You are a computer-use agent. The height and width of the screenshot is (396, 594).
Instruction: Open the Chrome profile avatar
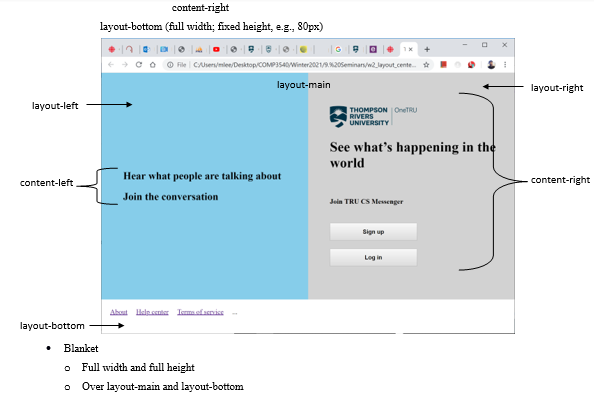point(491,65)
